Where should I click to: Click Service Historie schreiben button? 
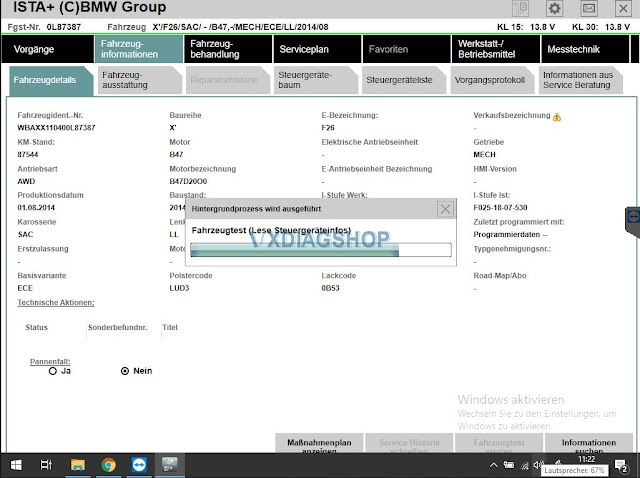click(409, 443)
